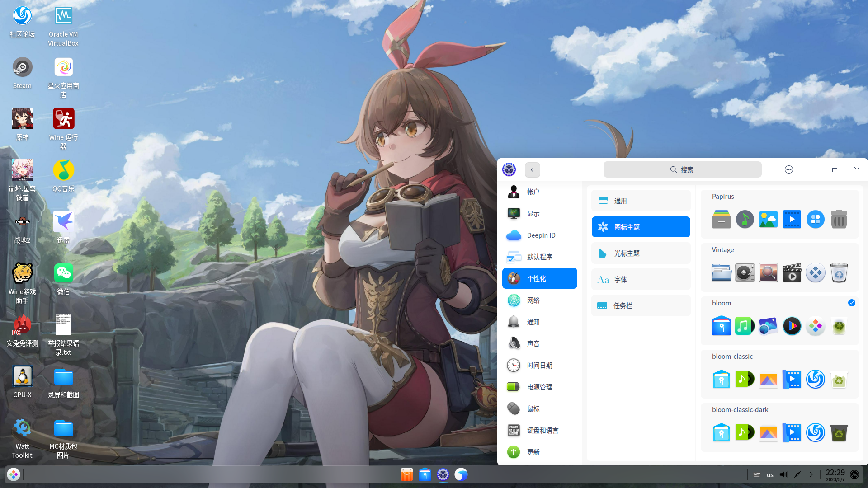Open the more options menu in titlebar
868x488 pixels.
[x=789, y=169]
